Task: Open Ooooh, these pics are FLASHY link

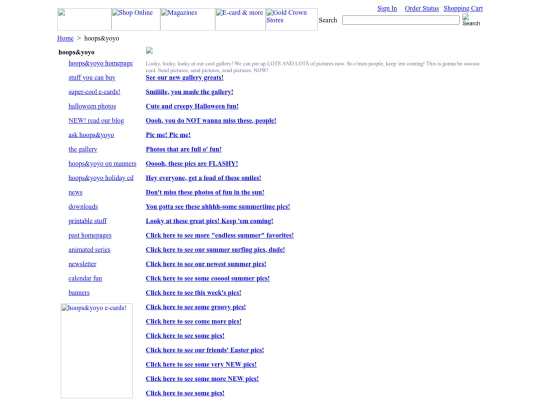Action: pyautogui.click(x=192, y=164)
